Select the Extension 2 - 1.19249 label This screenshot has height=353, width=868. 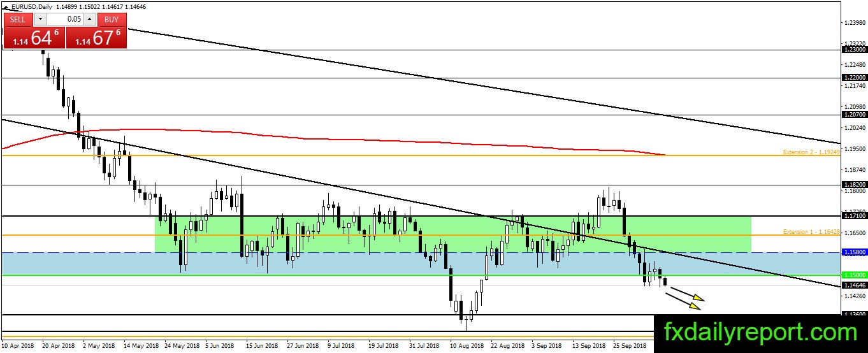811,152
